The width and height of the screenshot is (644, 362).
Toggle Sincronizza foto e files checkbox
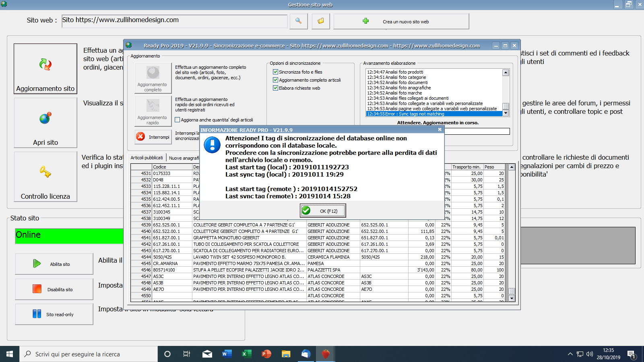[276, 72]
